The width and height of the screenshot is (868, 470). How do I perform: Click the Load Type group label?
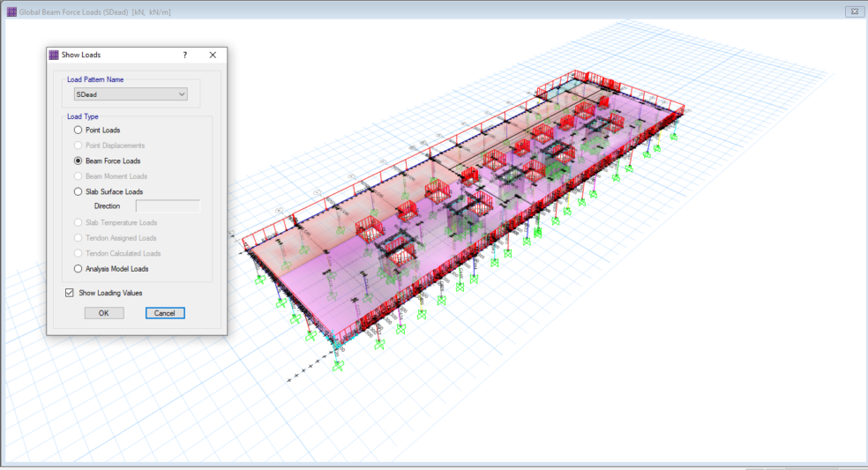point(83,116)
